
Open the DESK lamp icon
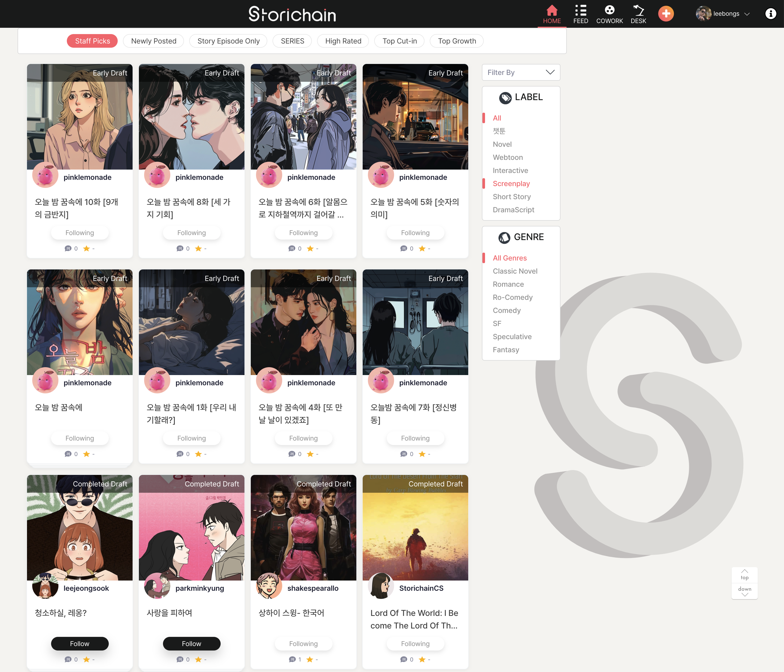tap(638, 10)
